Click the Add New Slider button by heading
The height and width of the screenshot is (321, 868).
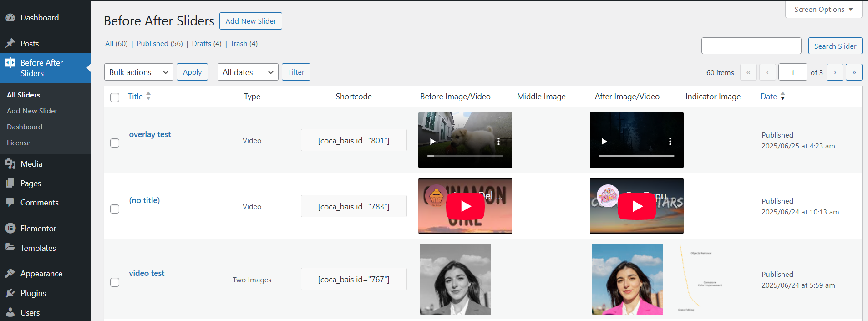(x=251, y=21)
